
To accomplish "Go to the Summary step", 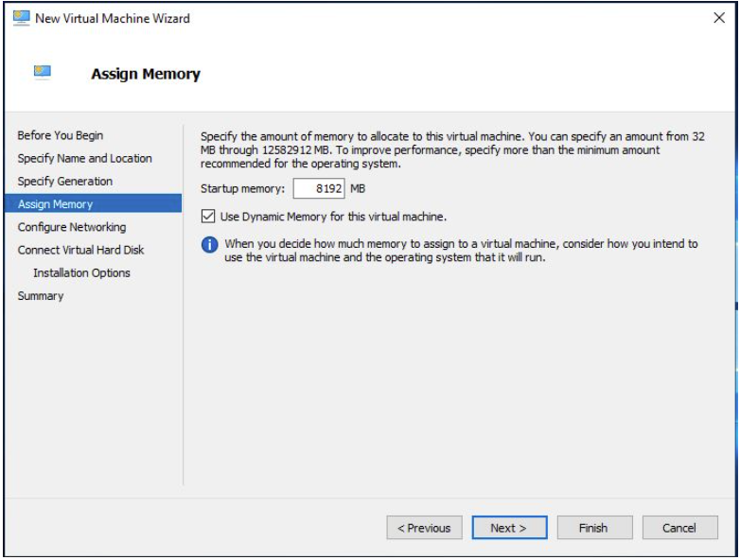I will click(x=41, y=296).
